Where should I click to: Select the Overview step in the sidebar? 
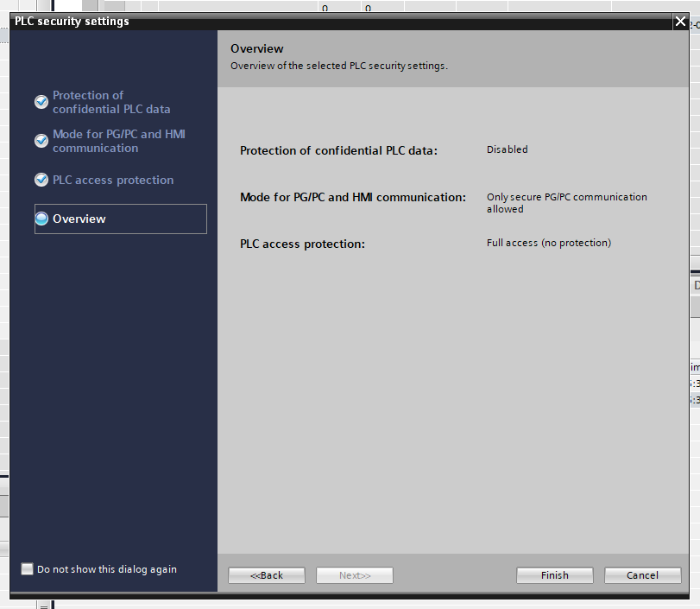coord(79,219)
